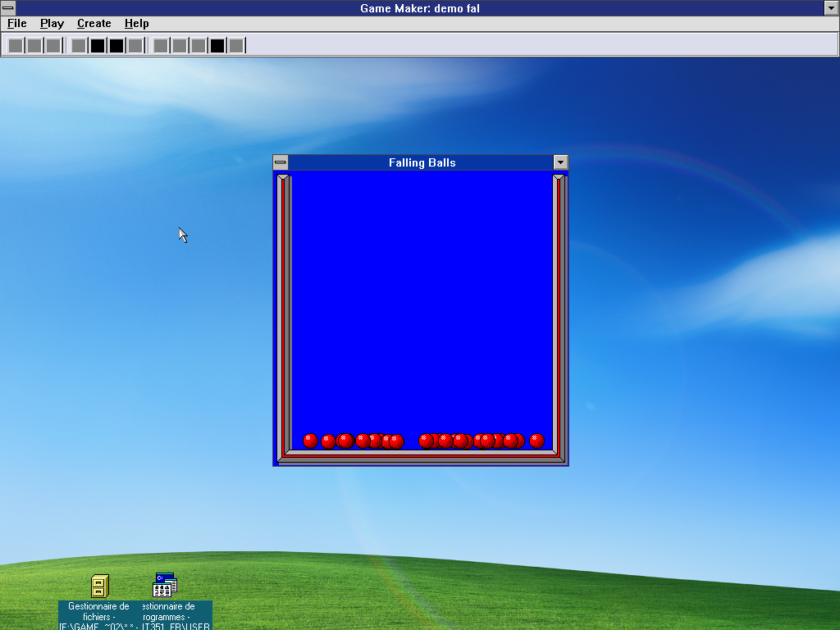Click the rightmost red ball in the game
The height and width of the screenshot is (630, 840).
coord(536,441)
